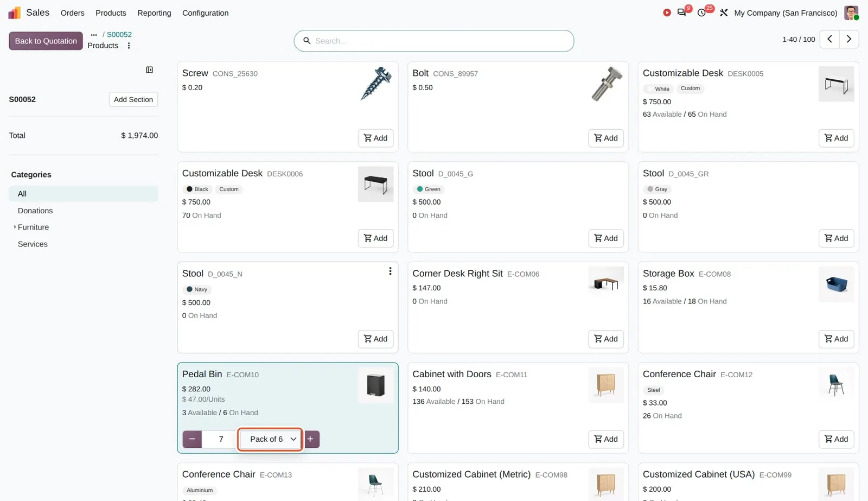Screen dimensions: 868x501
Task: Add Conference Chair E-COM12 to order
Action: point(836,439)
